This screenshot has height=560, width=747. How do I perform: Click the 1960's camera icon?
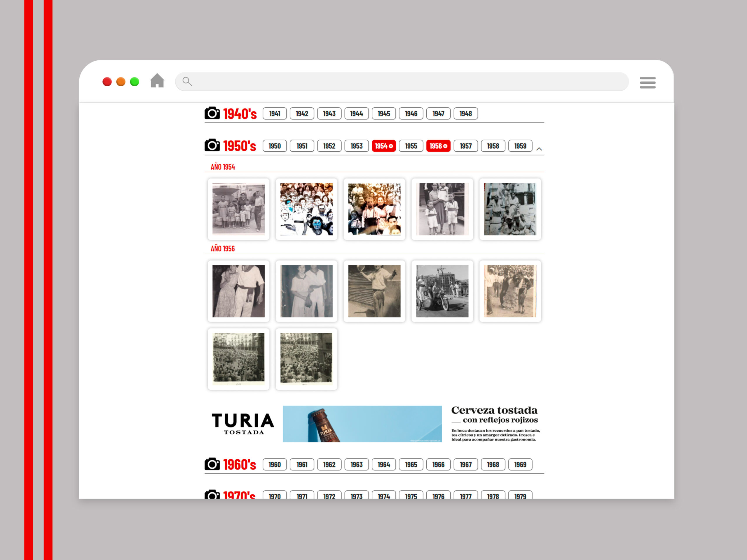[x=212, y=464]
